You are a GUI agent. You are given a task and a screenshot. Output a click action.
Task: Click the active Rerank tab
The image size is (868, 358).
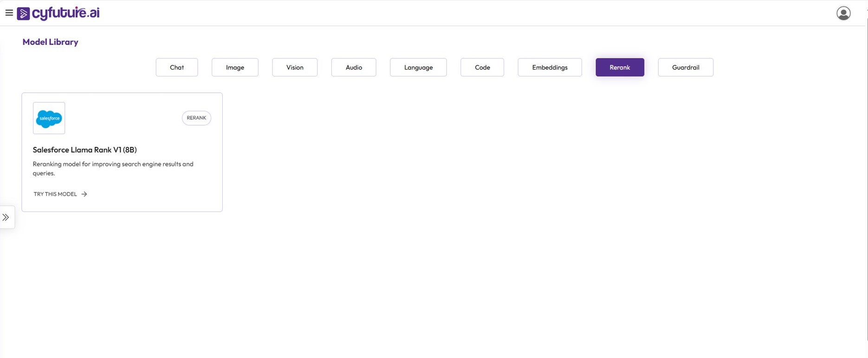coord(620,67)
